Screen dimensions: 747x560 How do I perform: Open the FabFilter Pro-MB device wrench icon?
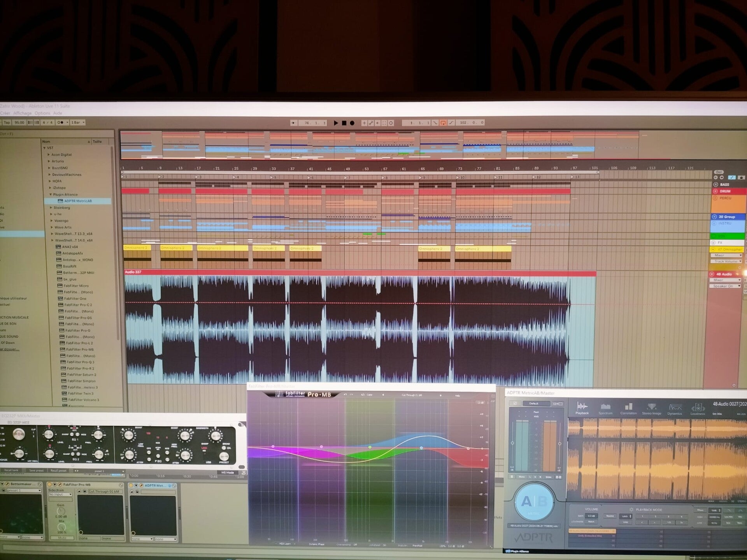click(x=60, y=485)
